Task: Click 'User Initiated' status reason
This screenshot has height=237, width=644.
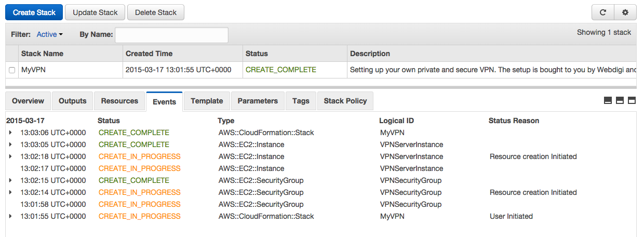Action: point(511,216)
